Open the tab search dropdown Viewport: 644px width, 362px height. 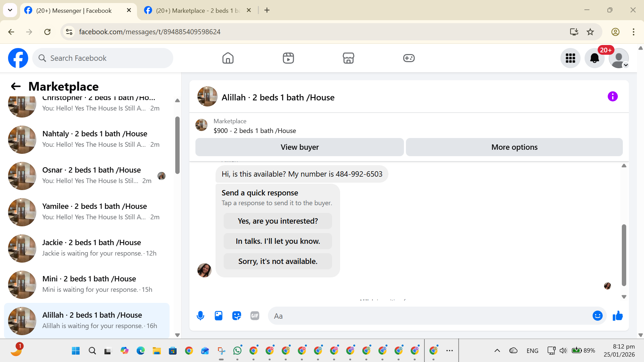point(10,10)
